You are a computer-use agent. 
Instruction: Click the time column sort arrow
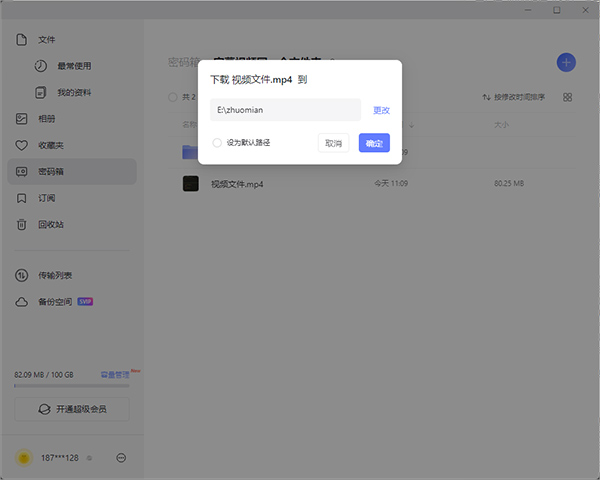[x=411, y=125]
